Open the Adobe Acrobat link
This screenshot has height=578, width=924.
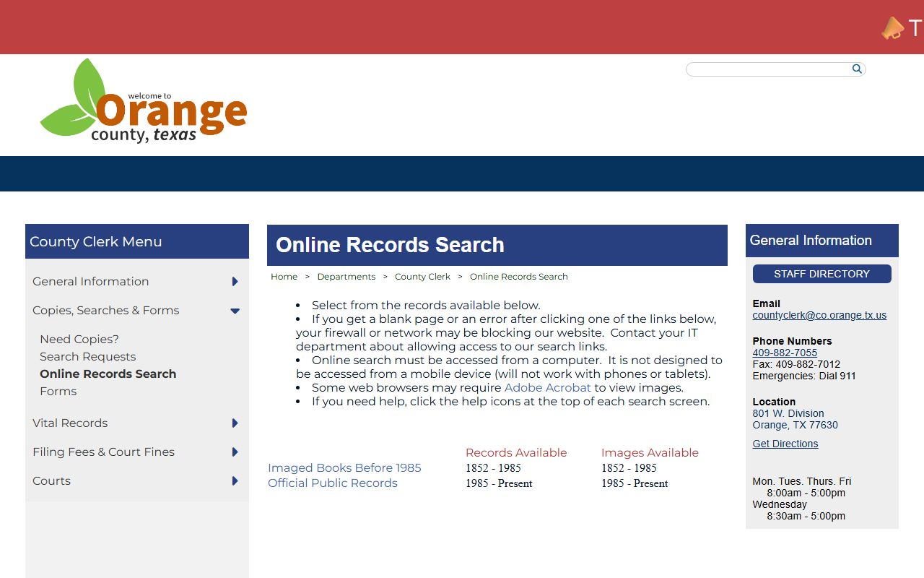[548, 388]
